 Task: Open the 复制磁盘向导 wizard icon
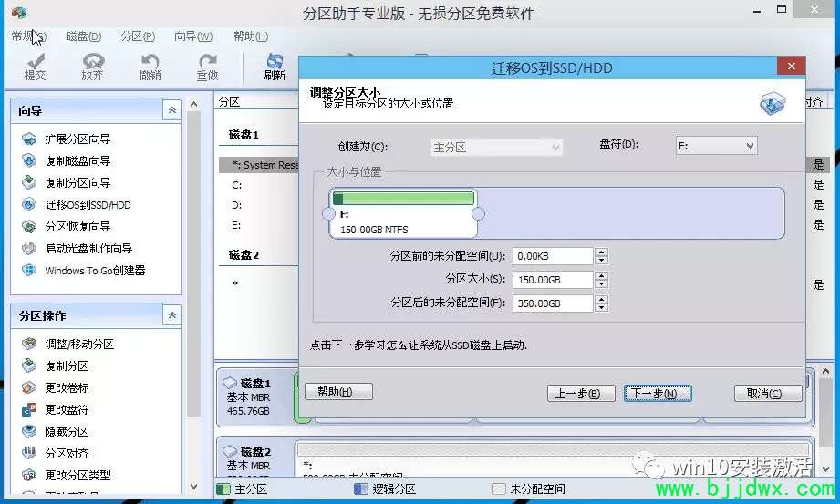pyautogui.click(x=29, y=160)
